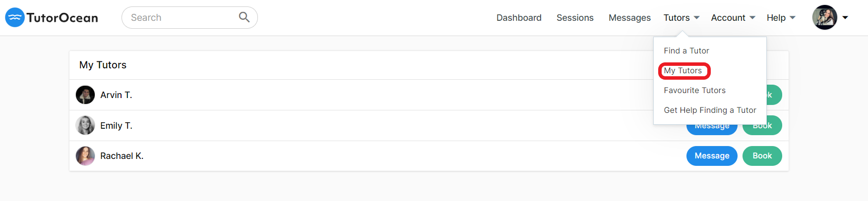Viewport: 868px width, 201px height.
Task: Click Rachael K.'s profile picture
Action: pyautogui.click(x=85, y=156)
